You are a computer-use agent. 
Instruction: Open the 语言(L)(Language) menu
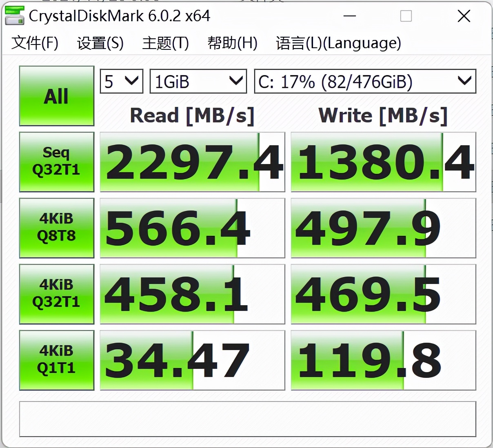pyautogui.click(x=338, y=43)
